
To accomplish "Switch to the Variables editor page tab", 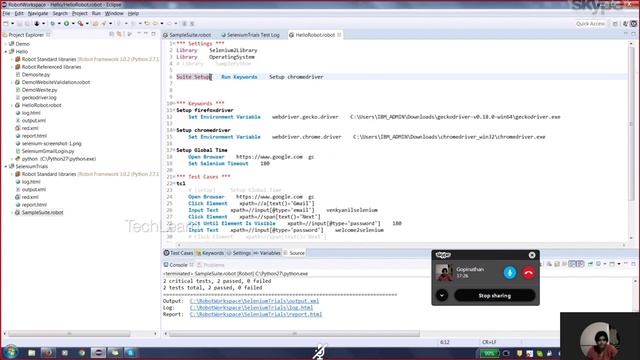I will [267, 253].
